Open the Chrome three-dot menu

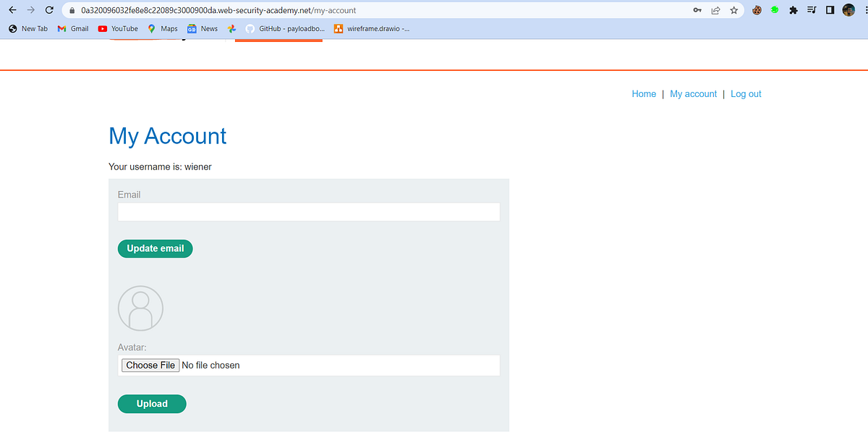coord(863,10)
